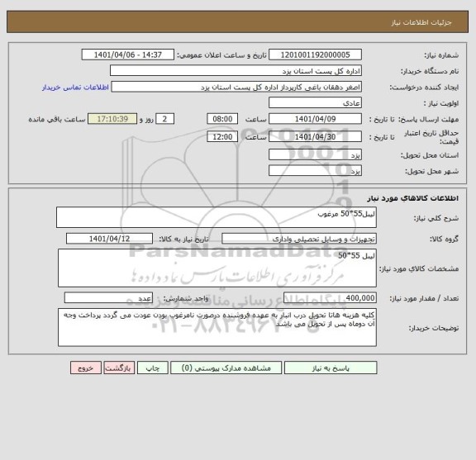Click the 'خروج' exit button
Image resolution: width=476 pixels, height=460 pixels.
coord(86,368)
